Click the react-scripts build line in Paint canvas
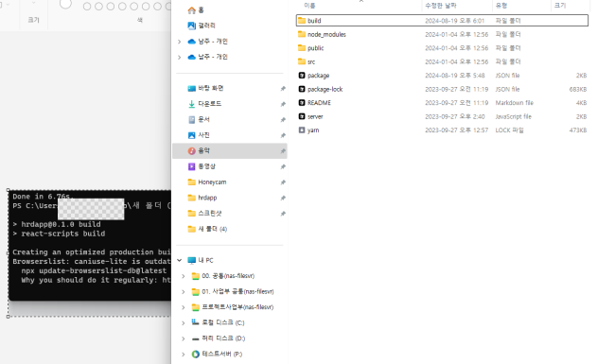 click(x=63, y=234)
